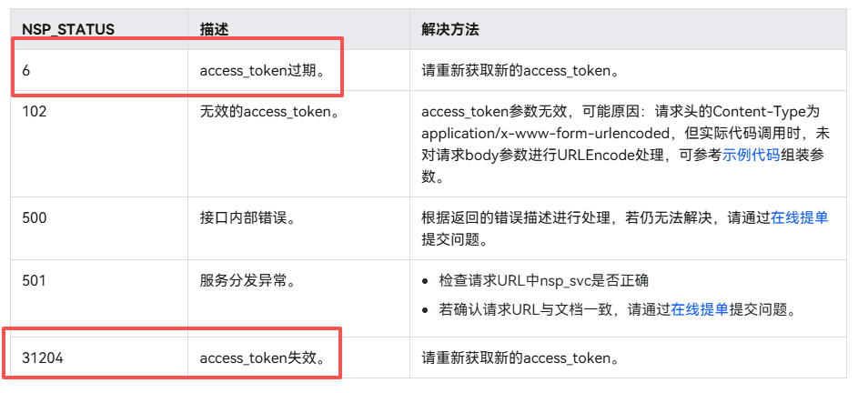Image resolution: width=868 pixels, height=393 pixels.
Task: Select the status code 500 cell
Action: point(35,218)
